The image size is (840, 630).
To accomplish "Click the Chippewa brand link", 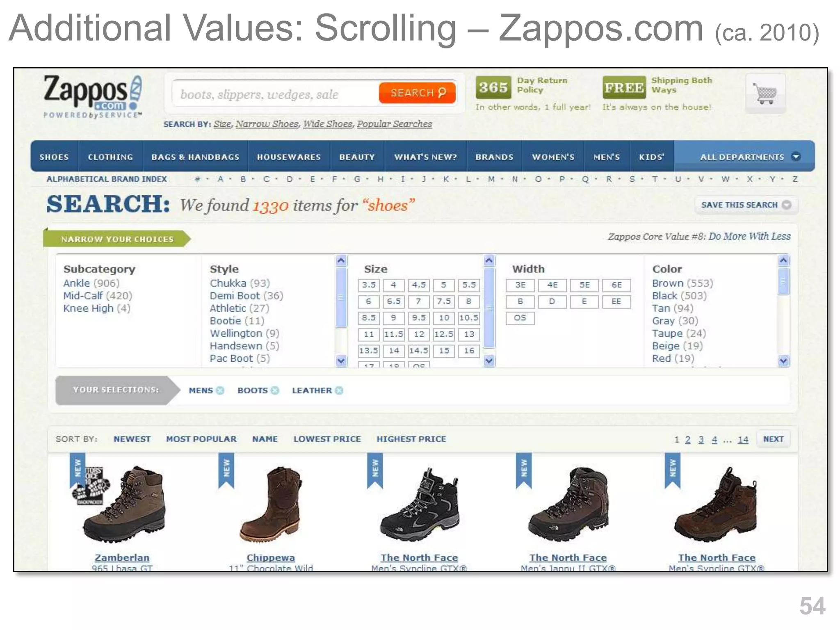I will 271,558.
